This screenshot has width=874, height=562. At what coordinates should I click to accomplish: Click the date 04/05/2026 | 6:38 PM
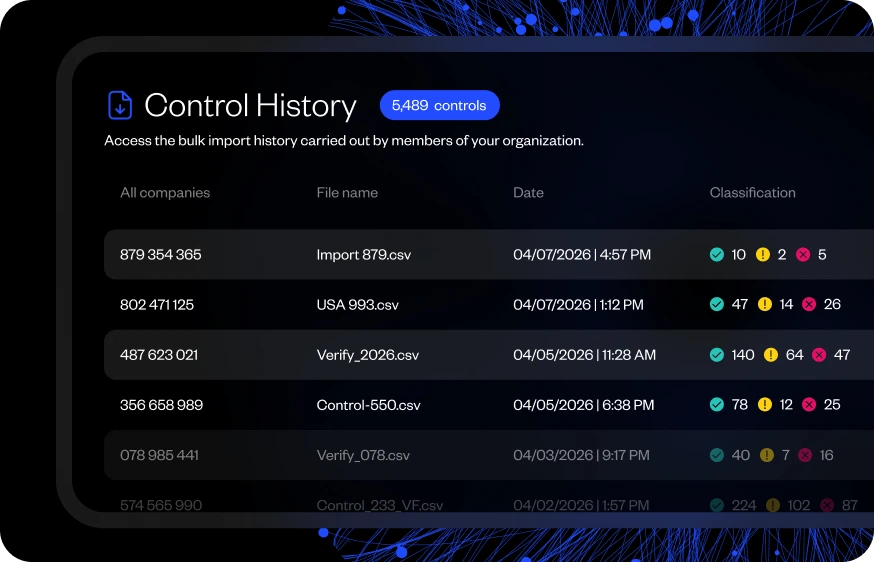point(584,405)
